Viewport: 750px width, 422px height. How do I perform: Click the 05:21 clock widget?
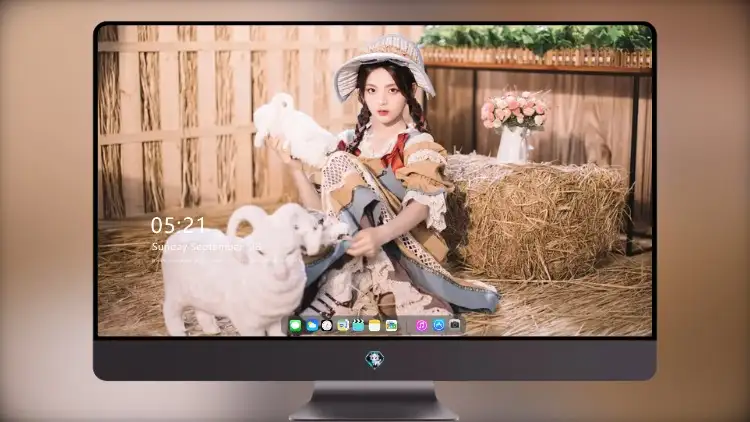click(x=178, y=225)
